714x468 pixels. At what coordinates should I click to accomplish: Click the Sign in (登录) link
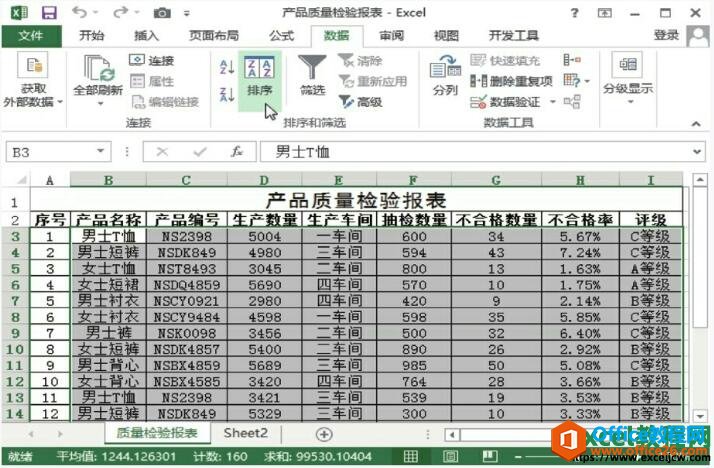point(667,35)
